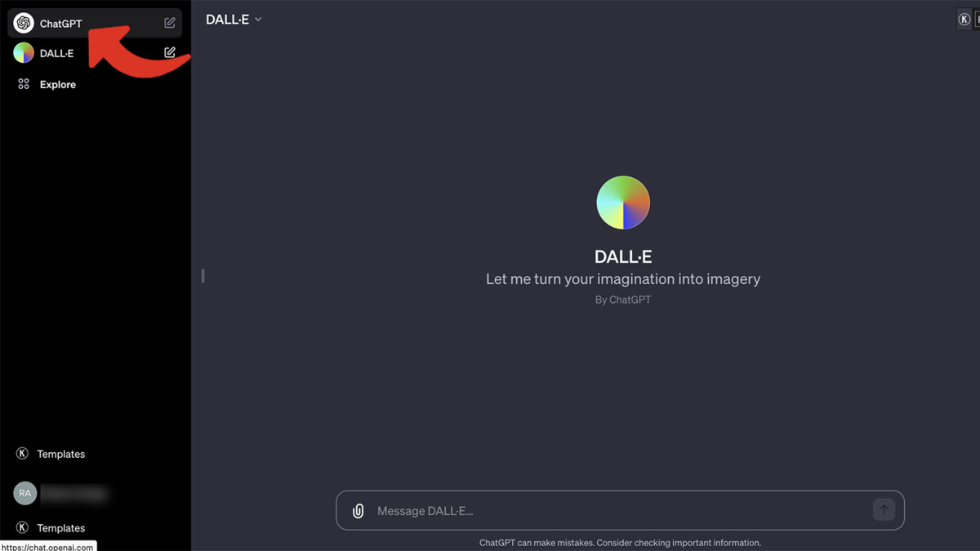
Task: Select the DALL·E label in the sidebar
Action: [x=56, y=53]
